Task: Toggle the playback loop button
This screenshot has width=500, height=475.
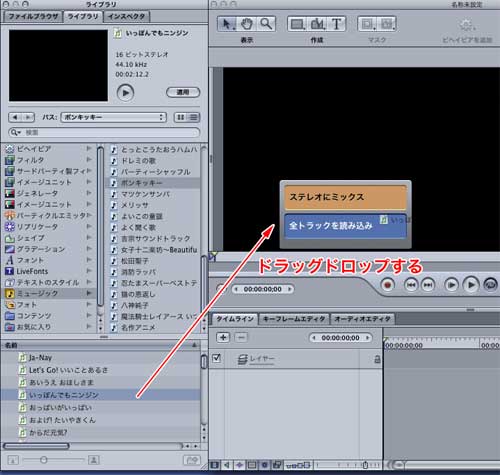Action: pyautogui.click(x=490, y=285)
